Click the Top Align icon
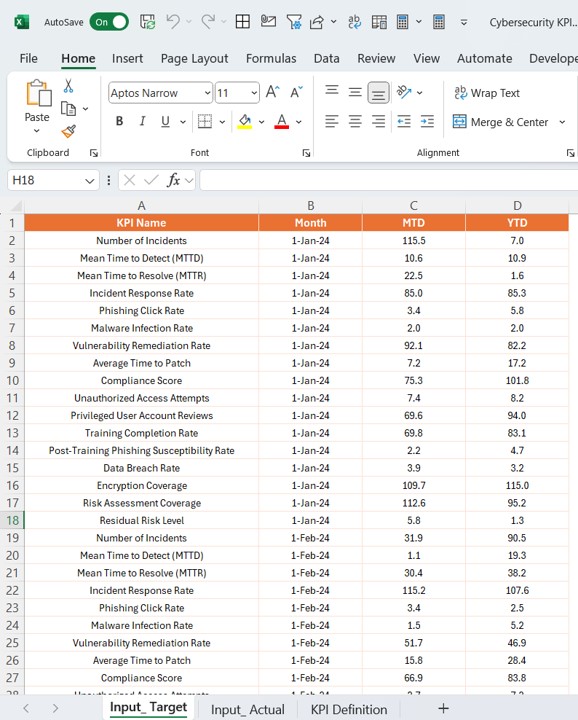 coord(331,90)
